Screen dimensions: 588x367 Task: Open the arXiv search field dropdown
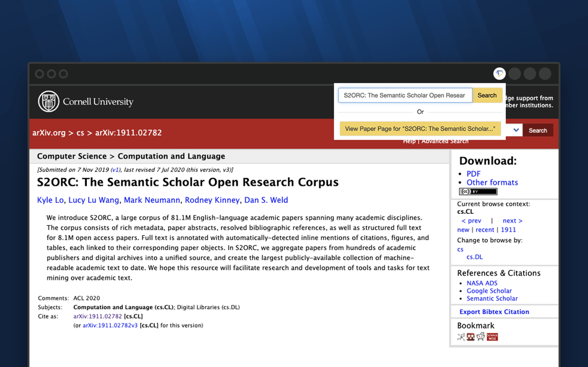tap(516, 130)
